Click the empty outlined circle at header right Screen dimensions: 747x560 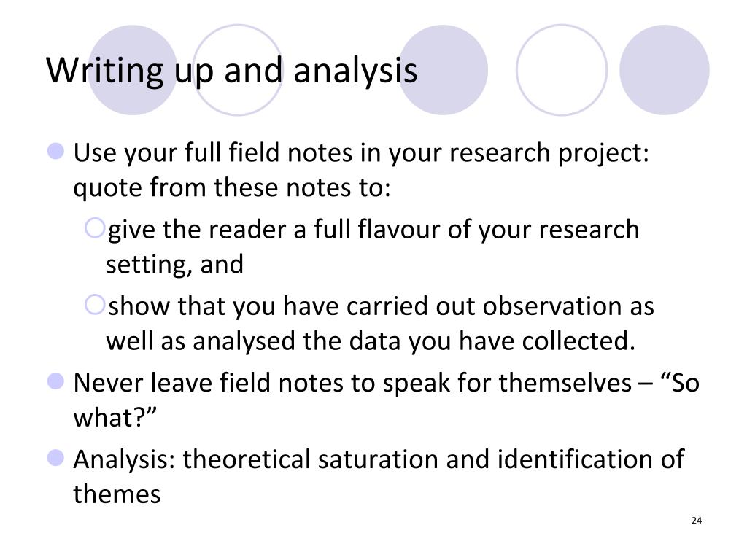point(562,70)
